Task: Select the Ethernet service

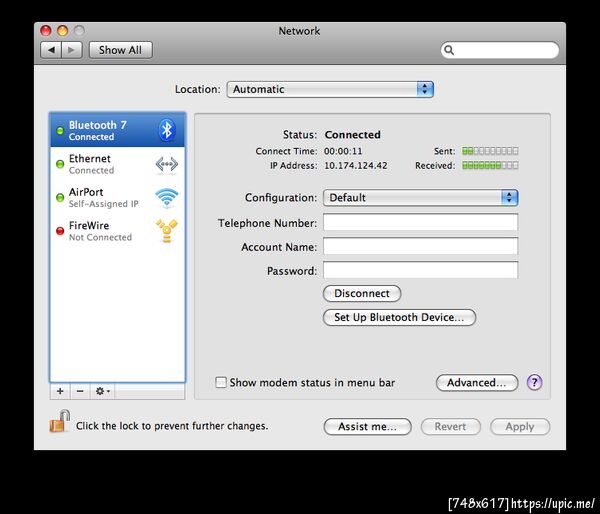Action: tap(117, 164)
